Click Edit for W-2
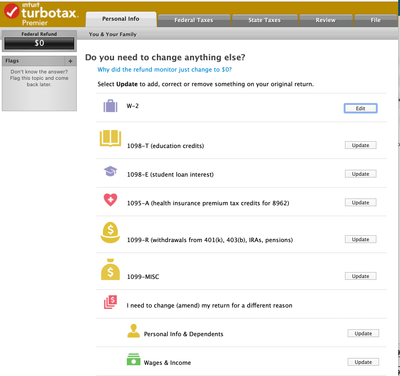This screenshot has width=400, height=376. (361, 108)
